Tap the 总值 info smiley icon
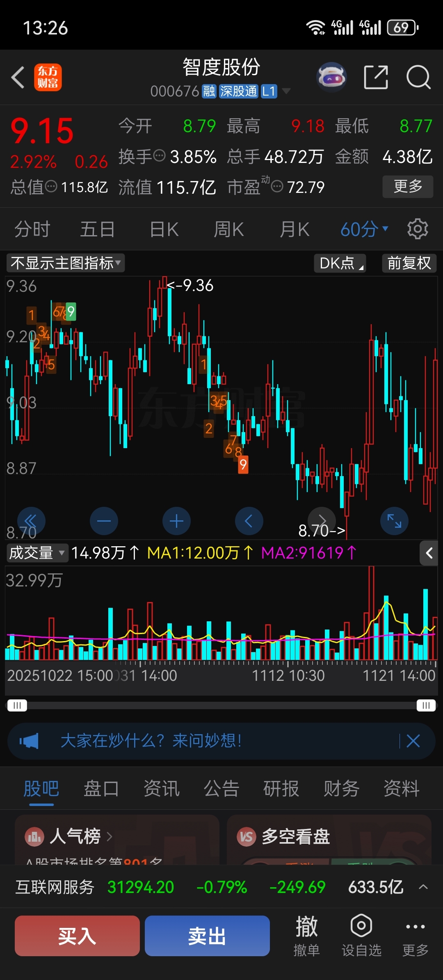443x980 pixels. coord(51,187)
